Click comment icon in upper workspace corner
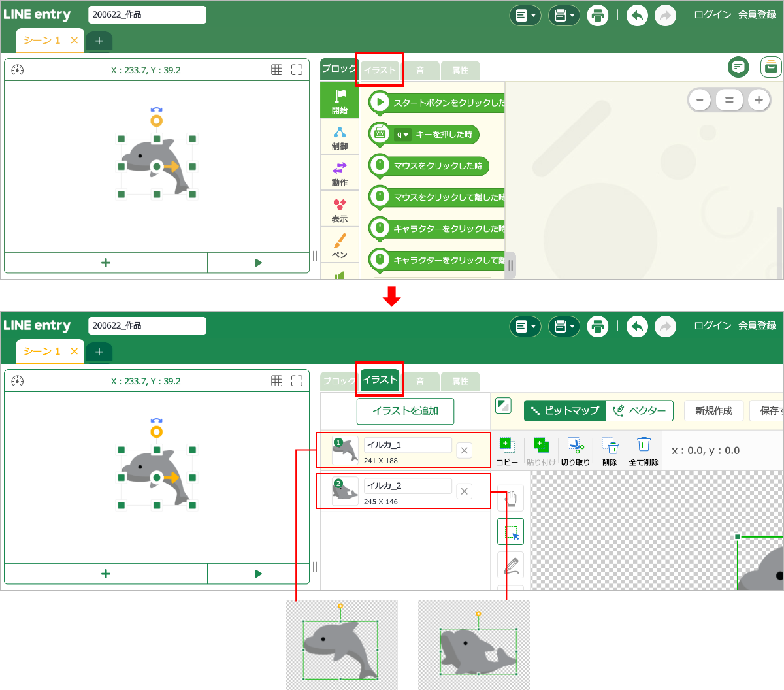Screen dimensions: 784x690 click(738, 67)
